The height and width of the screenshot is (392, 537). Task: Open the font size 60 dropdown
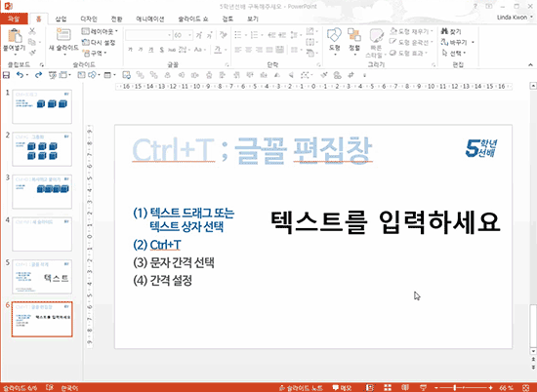(190, 35)
